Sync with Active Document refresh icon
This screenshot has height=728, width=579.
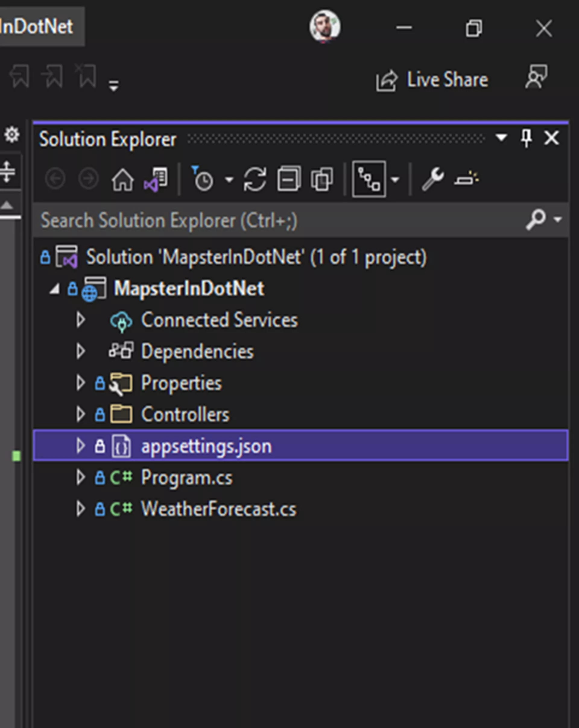[255, 180]
